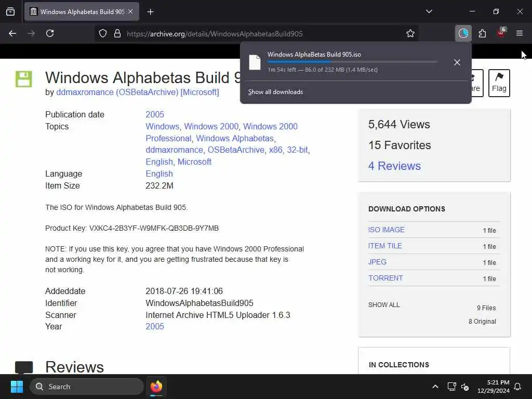Show hidden system tray icons
Viewport: 532px width, 399px height.
click(x=435, y=387)
